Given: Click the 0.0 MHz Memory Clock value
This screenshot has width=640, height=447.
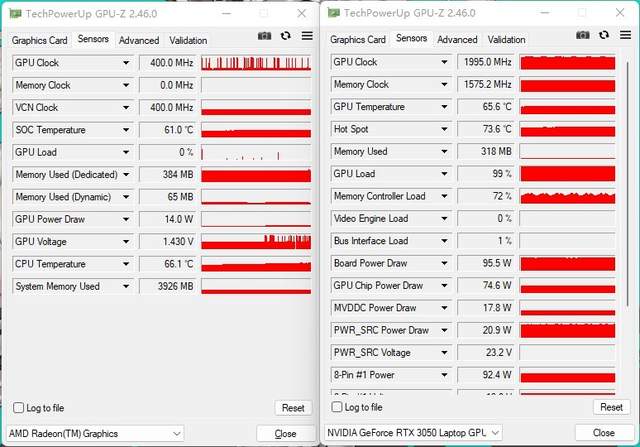Looking at the screenshot, I should (167, 85).
